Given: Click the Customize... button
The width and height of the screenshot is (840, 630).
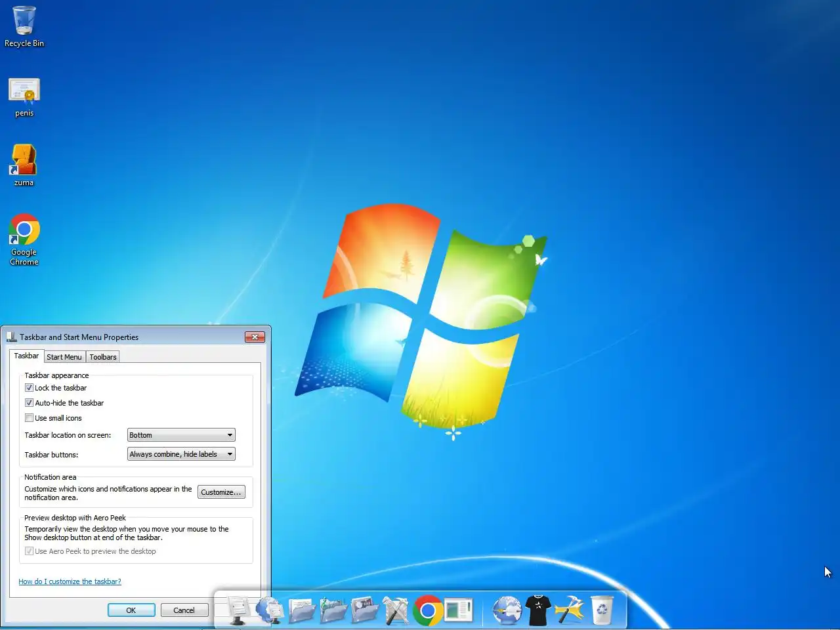Looking at the screenshot, I should coord(221,492).
